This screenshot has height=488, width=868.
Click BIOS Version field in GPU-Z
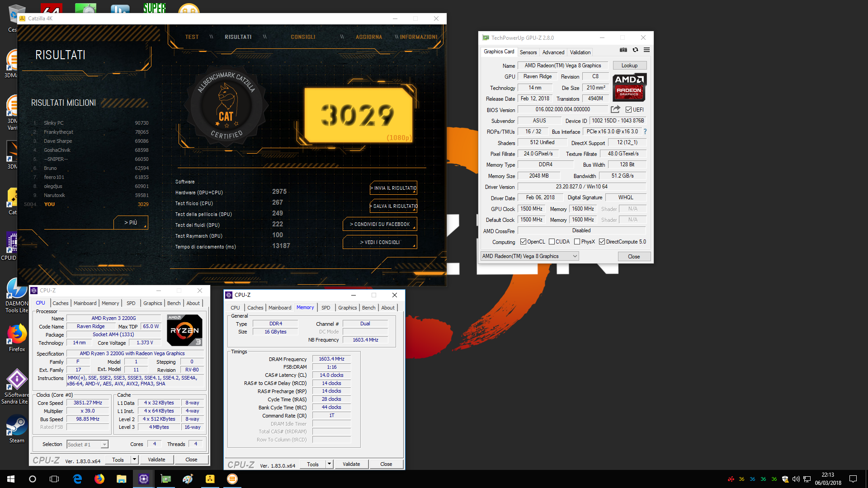(562, 109)
